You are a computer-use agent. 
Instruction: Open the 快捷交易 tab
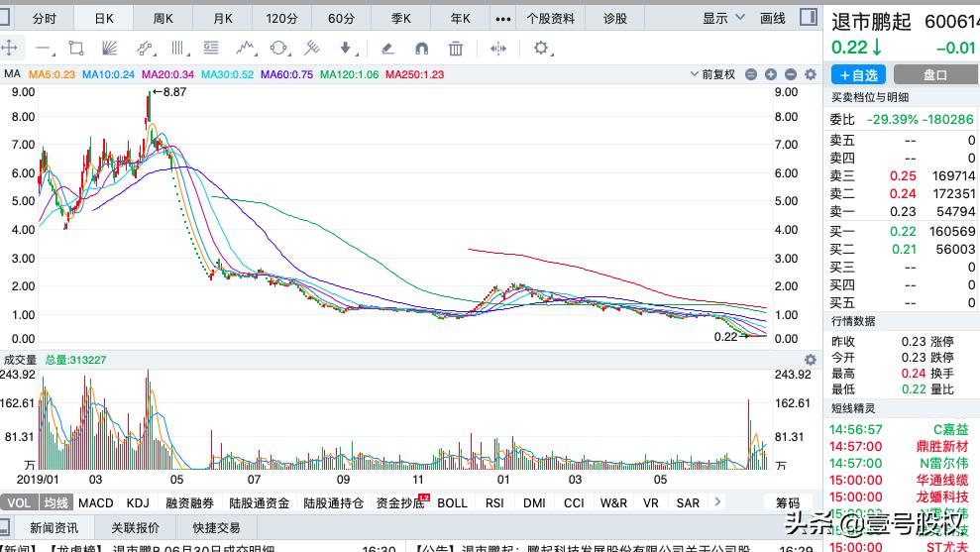tap(216, 527)
